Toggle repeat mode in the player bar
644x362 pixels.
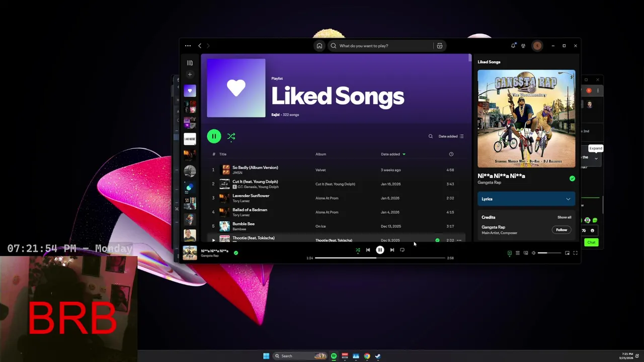tap(402, 250)
